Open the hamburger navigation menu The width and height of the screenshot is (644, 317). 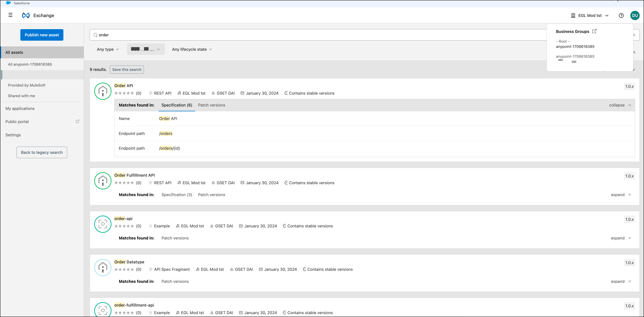(10, 15)
